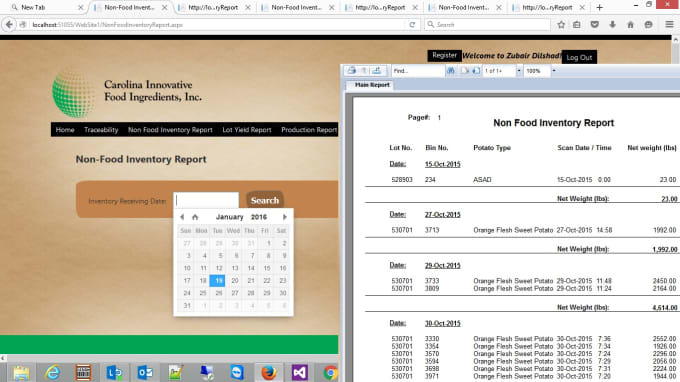The width and height of the screenshot is (680, 382).
Task: Click the Inventory Receiving Date field
Action: tap(206, 201)
